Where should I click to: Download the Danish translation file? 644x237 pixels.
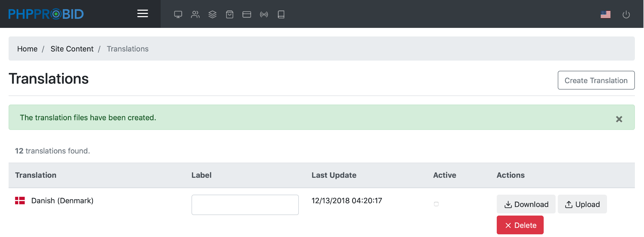point(526,204)
